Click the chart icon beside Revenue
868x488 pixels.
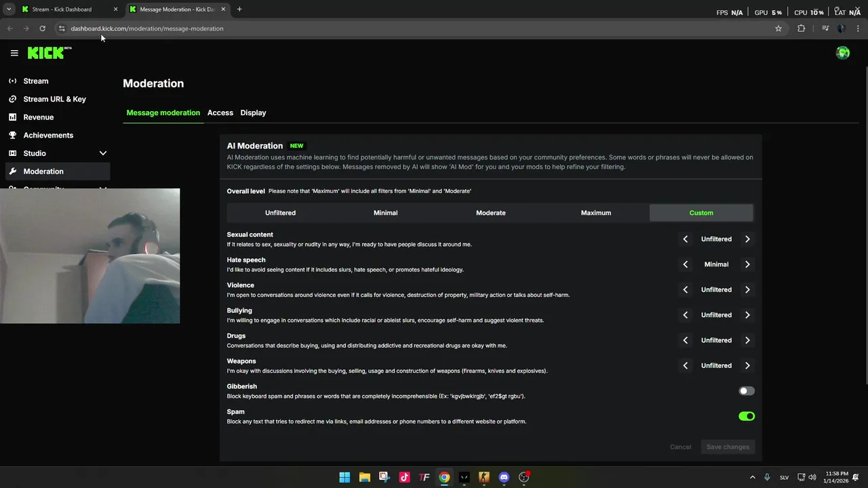(12, 117)
